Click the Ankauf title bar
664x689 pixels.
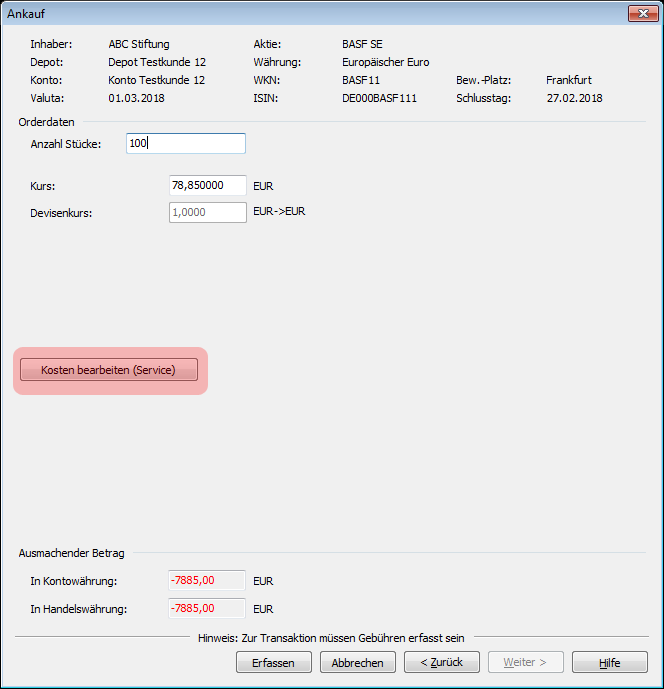click(300, 13)
